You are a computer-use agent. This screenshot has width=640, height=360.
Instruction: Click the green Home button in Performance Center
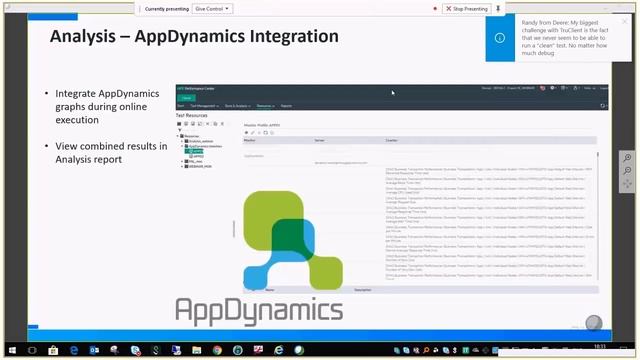[187, 98]
